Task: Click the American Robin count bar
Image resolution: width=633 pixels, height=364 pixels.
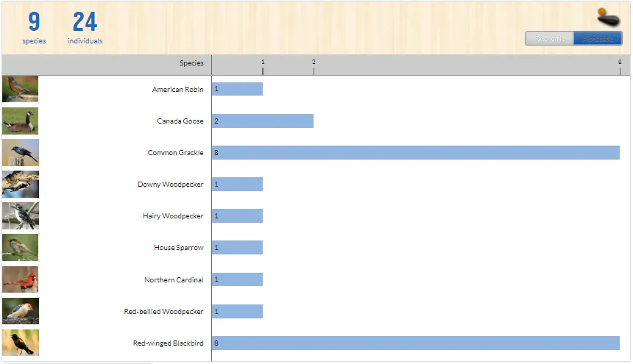Action: pos(237,89)
